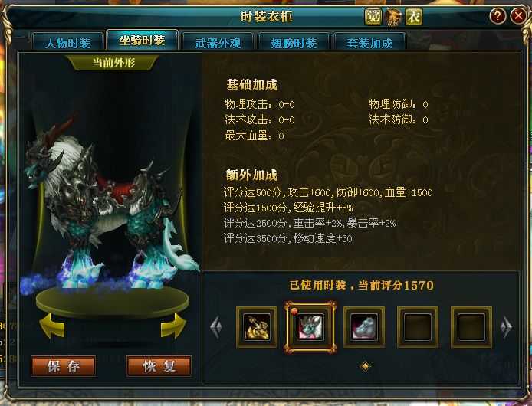Open the 翅膀时装 tab
532x406 pixels.
pos(294,43)
